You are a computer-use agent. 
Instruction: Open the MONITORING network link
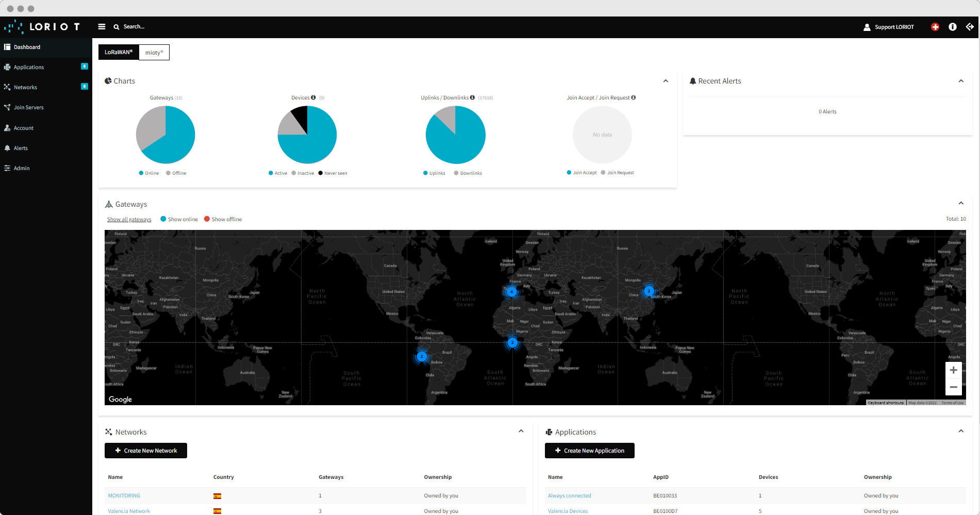[124, 496]
